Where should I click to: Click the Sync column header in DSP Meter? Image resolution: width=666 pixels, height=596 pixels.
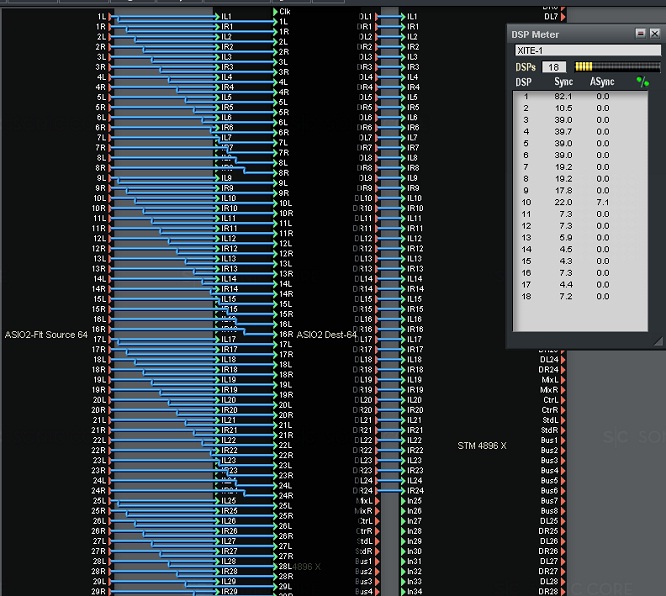click(x=564, y=82)
